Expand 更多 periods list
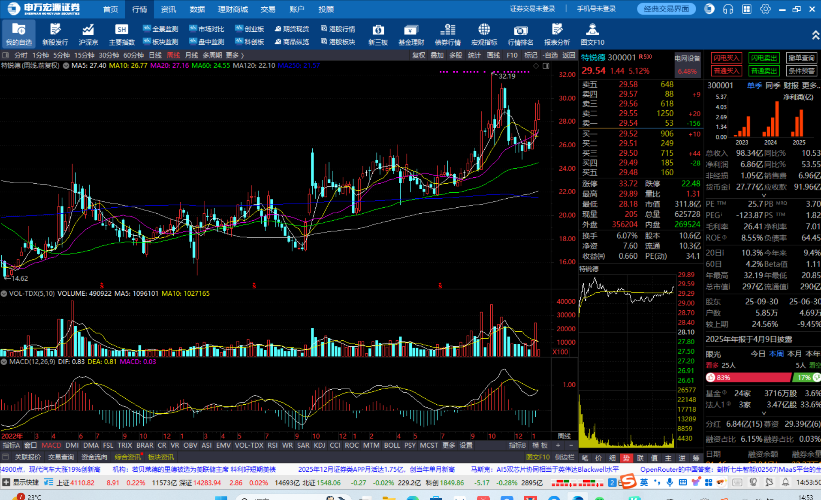Image resolution: width=821 pixels, height=500 pixels. point(235,55)
